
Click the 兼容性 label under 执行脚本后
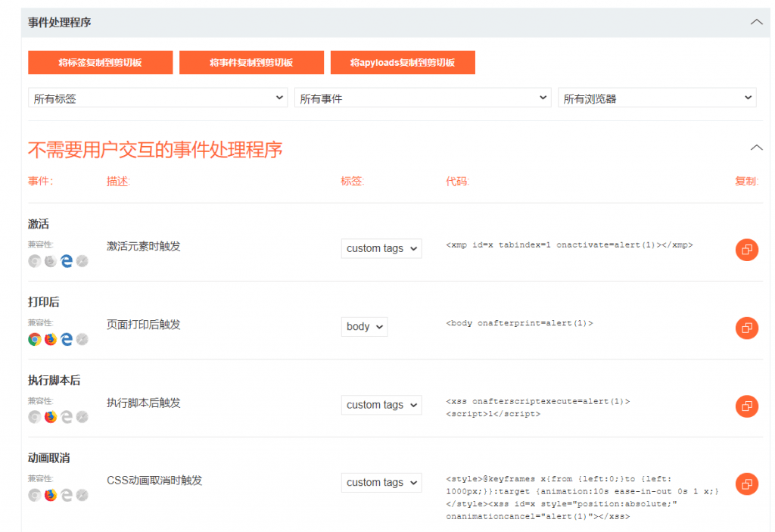point(41,400)
